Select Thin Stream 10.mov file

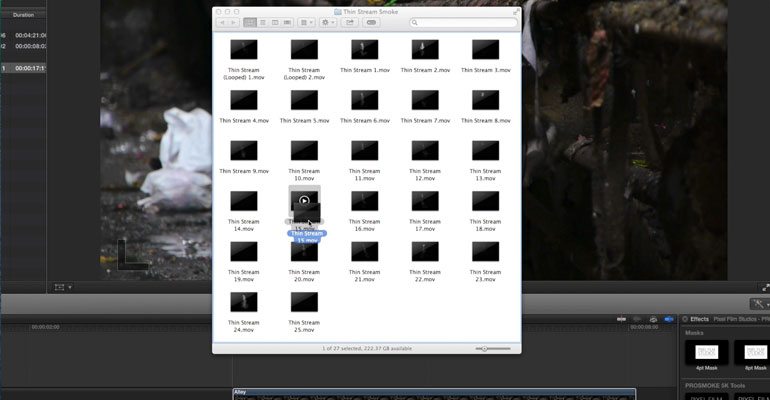point(304,160)
